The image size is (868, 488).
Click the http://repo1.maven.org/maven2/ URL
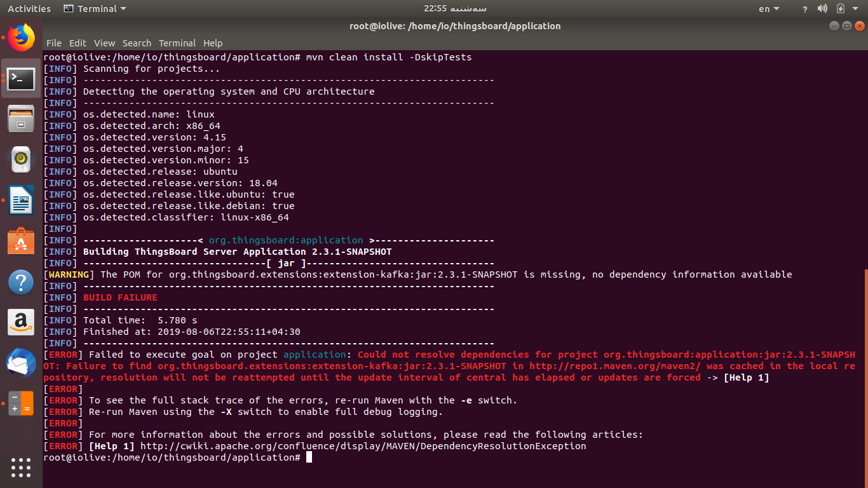point(614,366)
